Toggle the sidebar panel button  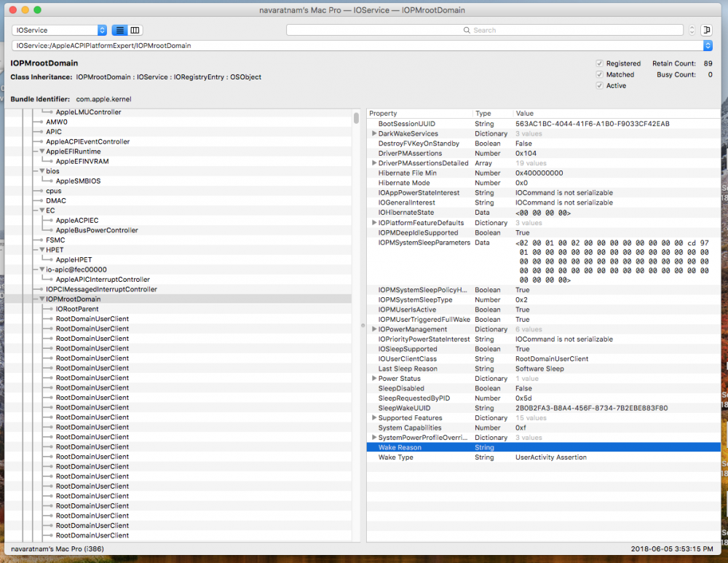pyautogui.click(x=706, y=30)
